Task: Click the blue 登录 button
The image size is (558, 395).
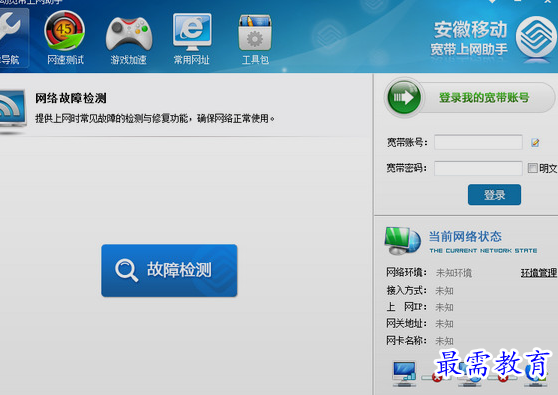Action: pos(494,195)
